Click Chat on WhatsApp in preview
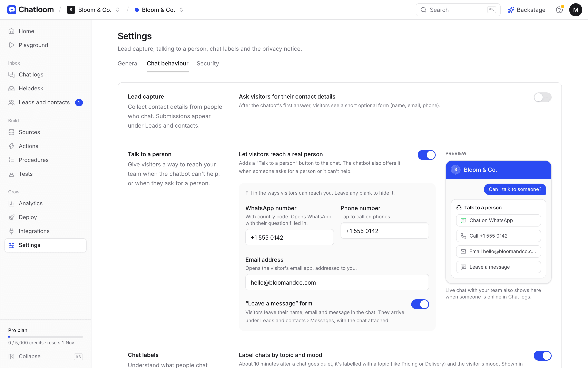The height and width of the screenshot is (368, 588). click(498, 220)
